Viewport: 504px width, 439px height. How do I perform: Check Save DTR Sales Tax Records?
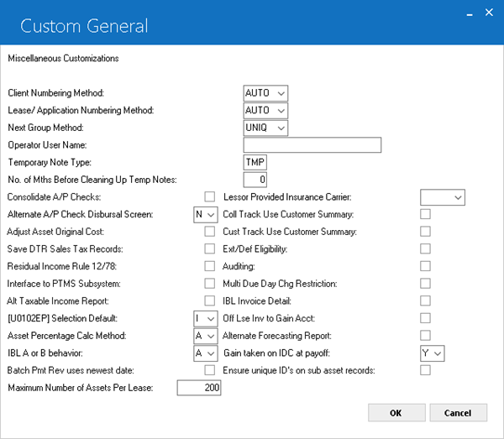pyautogui.click(x=210, y=248)
